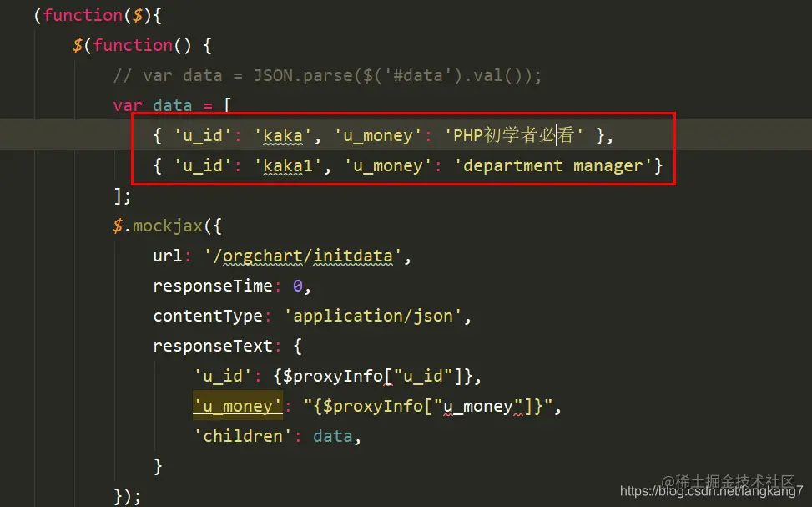Click the 'kaka1' string value

288,165
